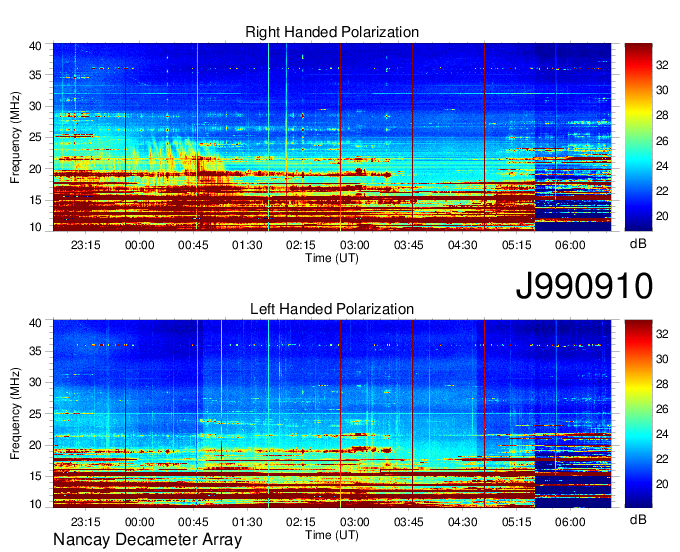Click "02:15" time tick of Right Handed plot
The height and width of the screenshot is (552, 680).
(301, 245)
